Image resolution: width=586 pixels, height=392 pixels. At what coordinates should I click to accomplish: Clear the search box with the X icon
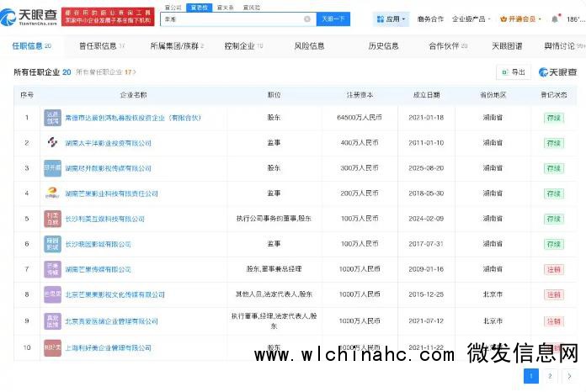click(307, 19)
